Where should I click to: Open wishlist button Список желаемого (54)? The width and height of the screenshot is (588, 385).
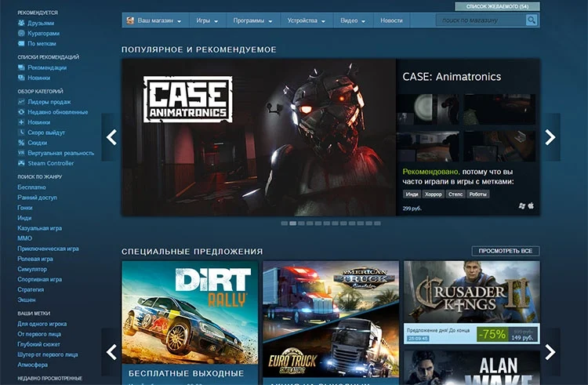[497, 6]
